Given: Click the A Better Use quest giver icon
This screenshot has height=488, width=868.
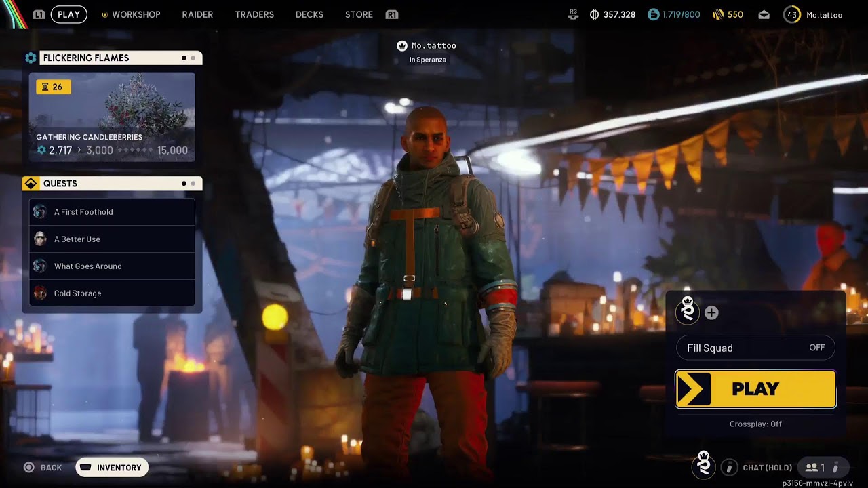Looking at the screenshot, I should click(40, 239).
